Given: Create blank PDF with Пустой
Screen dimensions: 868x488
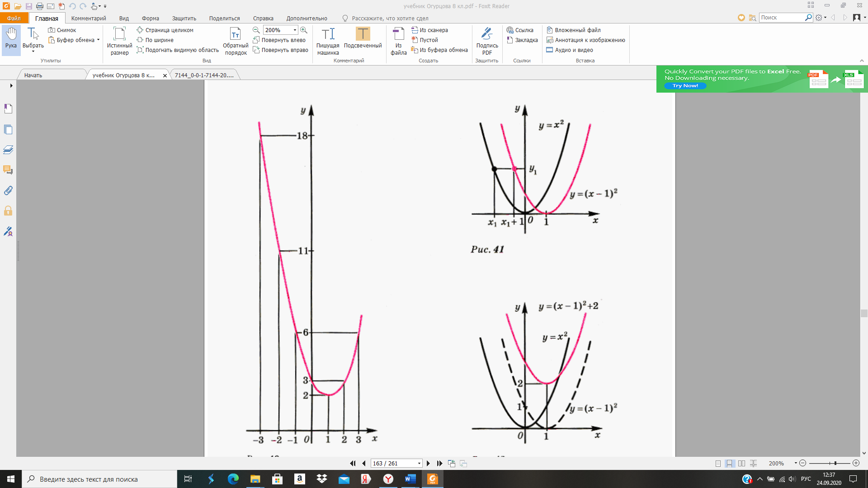Looking at the screenshot, I should pos(425,40).
